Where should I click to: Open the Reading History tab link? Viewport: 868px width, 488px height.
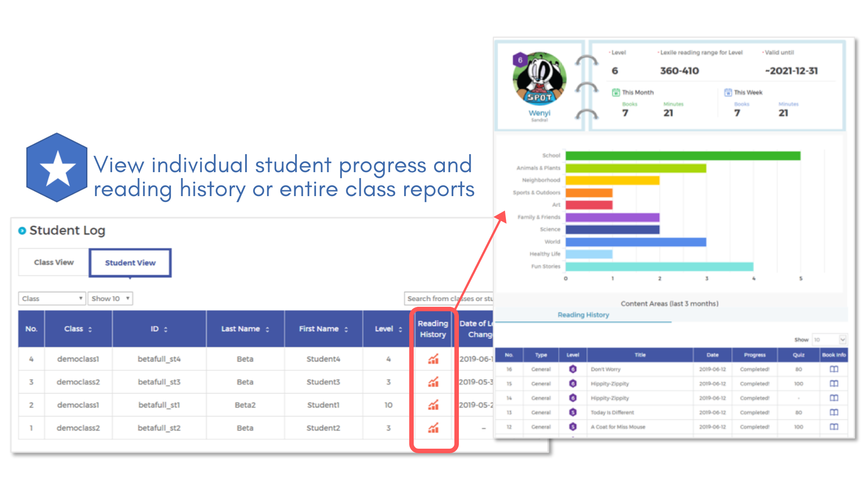[x=583, y=315]
